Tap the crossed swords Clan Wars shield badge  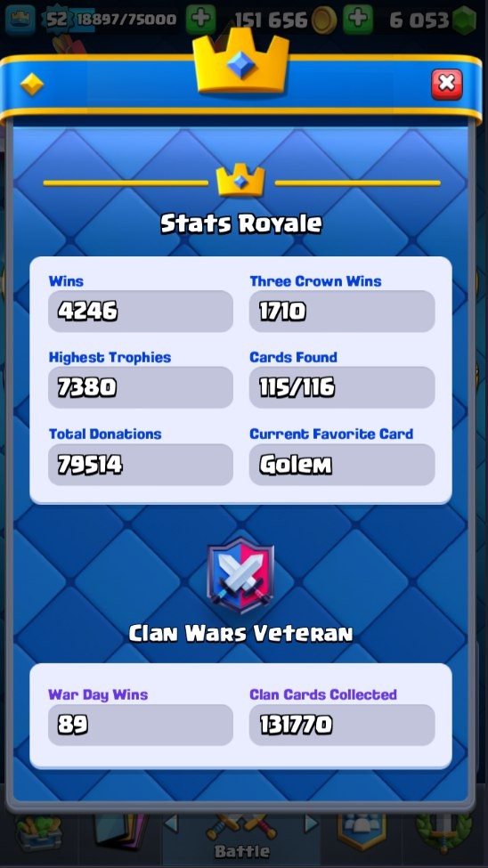pos(240,576)
